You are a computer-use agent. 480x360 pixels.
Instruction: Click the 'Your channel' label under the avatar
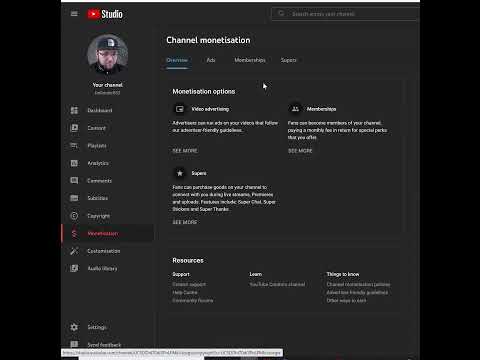click(x=107, y=85)
